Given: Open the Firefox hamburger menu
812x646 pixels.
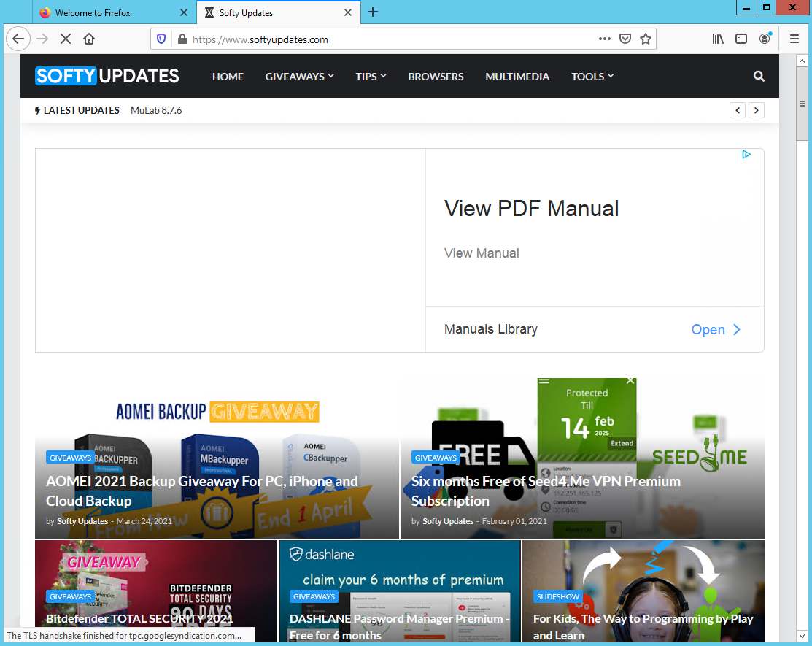Looking at the screenshot, I should [794, 39].
